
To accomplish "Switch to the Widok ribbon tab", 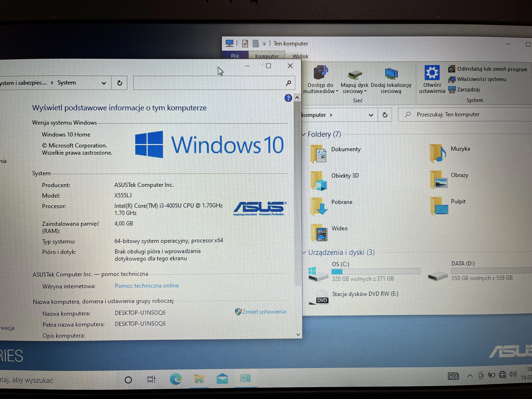I will coord(300,56).
